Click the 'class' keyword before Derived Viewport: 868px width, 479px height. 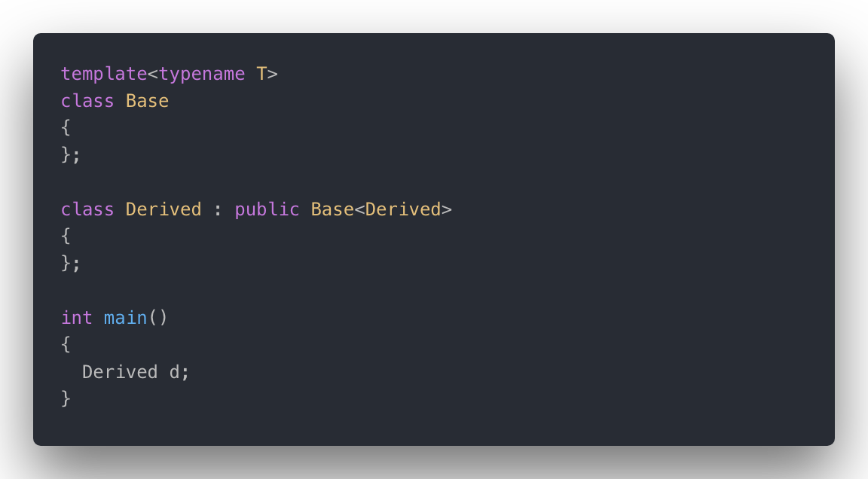(x=87, y=209)
